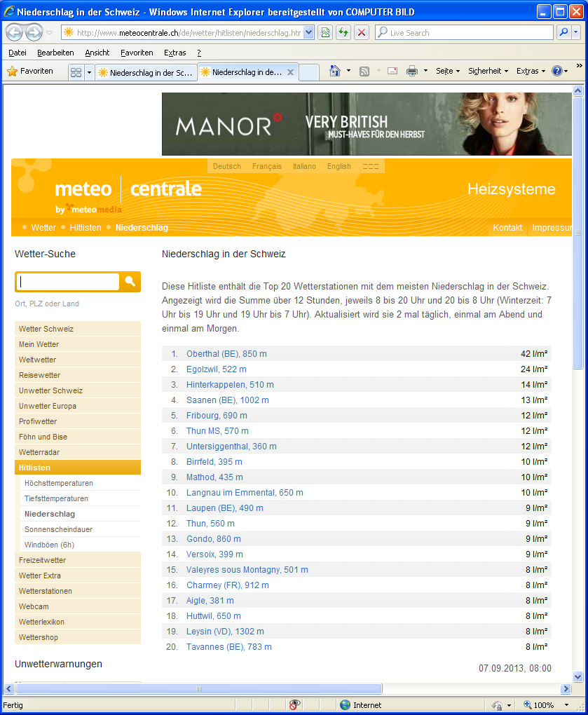
Task: Click the 100% zoom level button
Action: (538, 705)
